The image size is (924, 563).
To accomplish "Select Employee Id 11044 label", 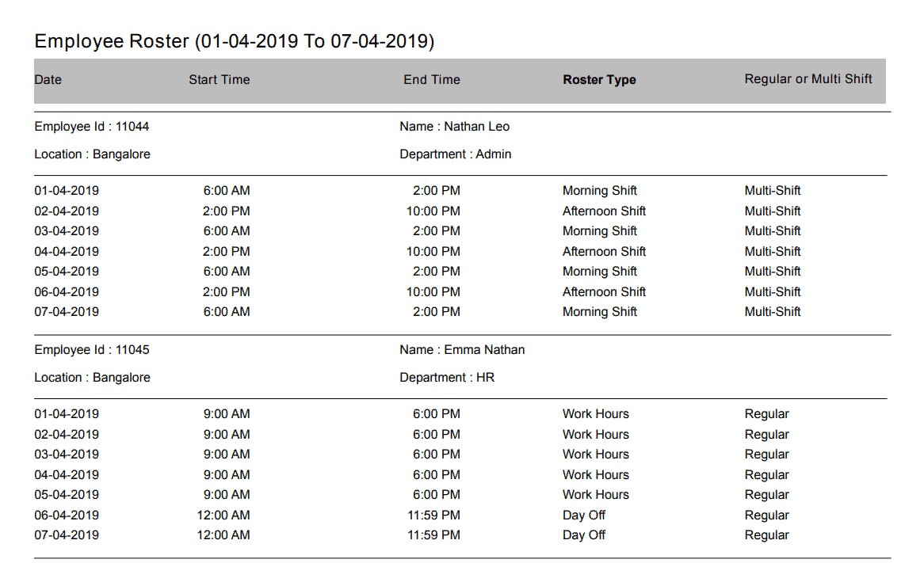I will 92,127.
